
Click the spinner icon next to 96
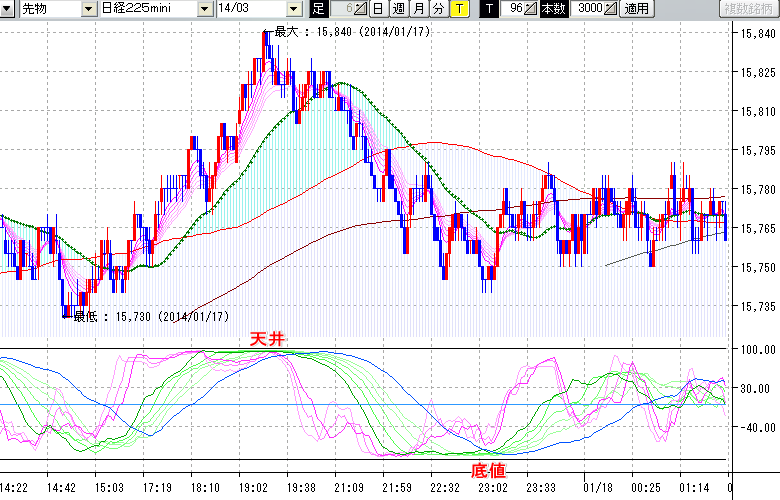click(532, 9)
